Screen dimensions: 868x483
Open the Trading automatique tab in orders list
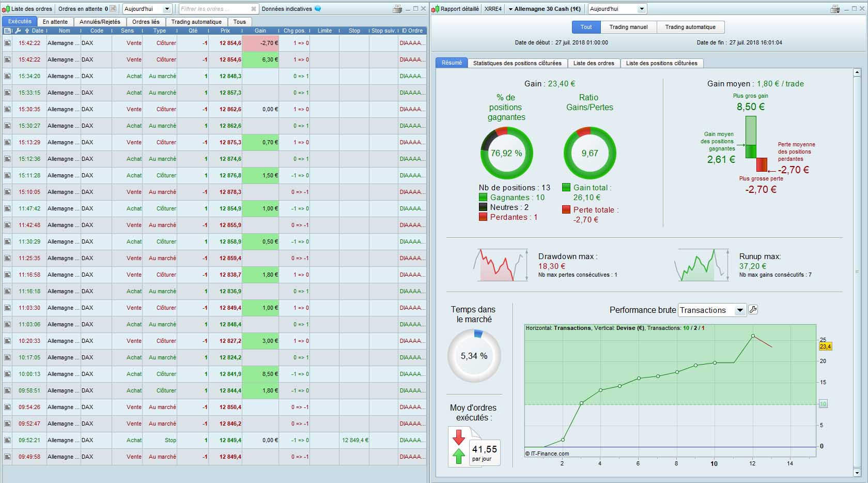point(196,22)
